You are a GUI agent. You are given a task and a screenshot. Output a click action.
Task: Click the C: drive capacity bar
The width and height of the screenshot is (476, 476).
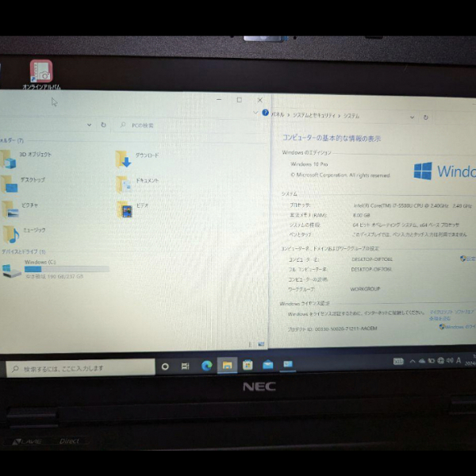click(67, 269)
